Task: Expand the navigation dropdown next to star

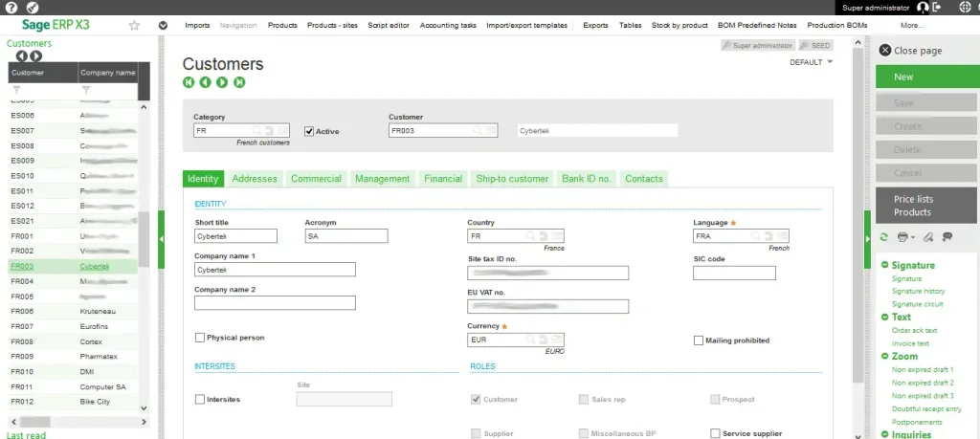Action: [163, 26]
